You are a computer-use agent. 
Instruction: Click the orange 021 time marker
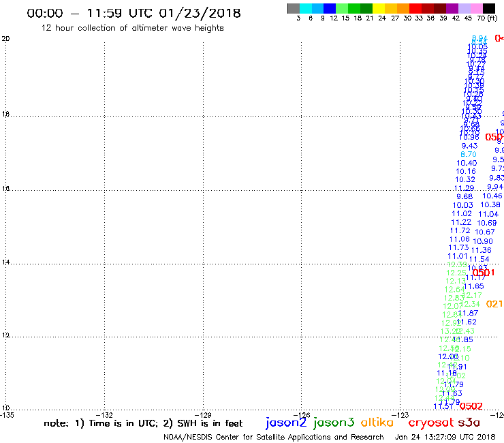pos(494,304)
